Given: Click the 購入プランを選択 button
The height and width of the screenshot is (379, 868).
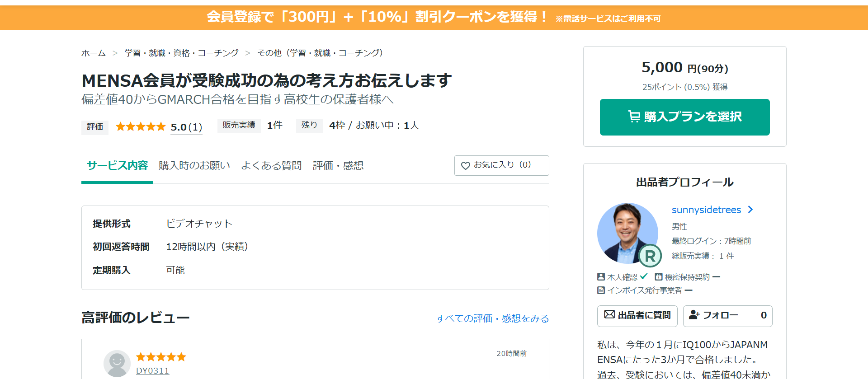Looking at the screenshot, I should point(684,117).
